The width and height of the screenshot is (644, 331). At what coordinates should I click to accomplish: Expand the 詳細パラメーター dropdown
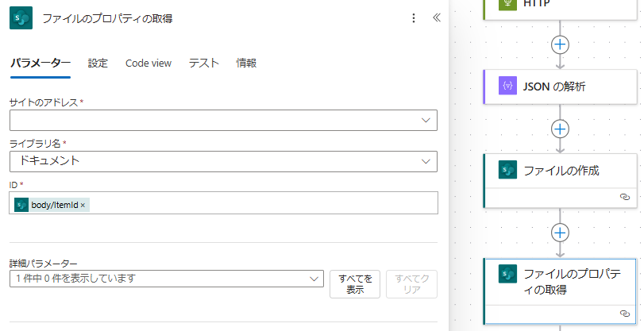click(167, 279)
